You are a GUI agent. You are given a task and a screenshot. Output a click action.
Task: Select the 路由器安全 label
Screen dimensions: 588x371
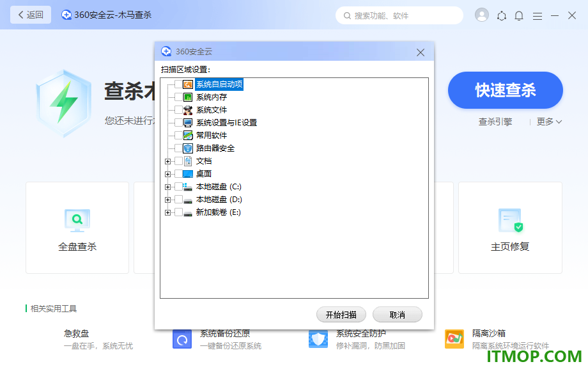pyautogui.click(x=215, y=148)
